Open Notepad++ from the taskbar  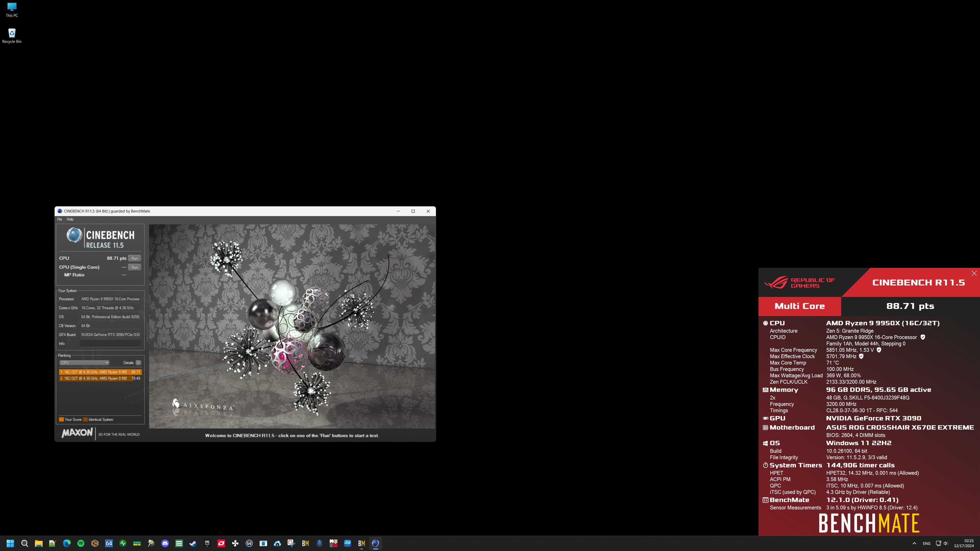point(53,543)
